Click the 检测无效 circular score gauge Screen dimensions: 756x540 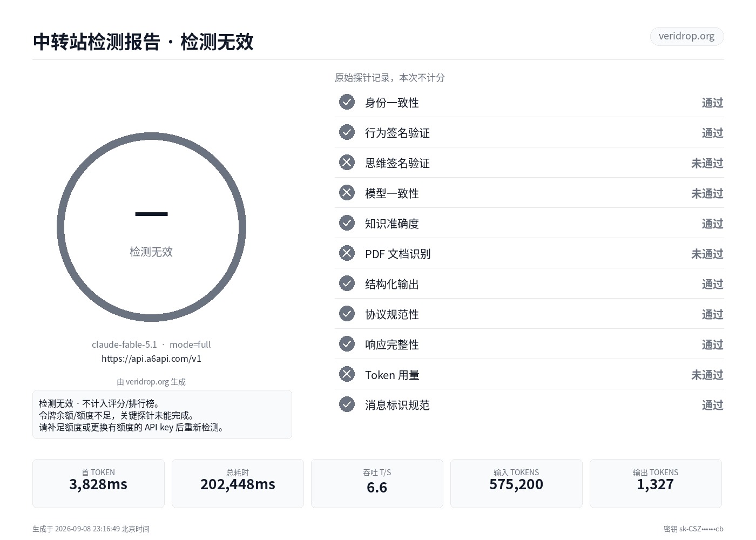151,227
